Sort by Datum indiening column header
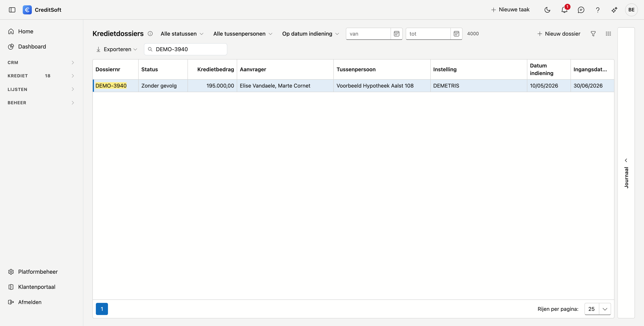The image size is (644, 326). click(549, 69)
